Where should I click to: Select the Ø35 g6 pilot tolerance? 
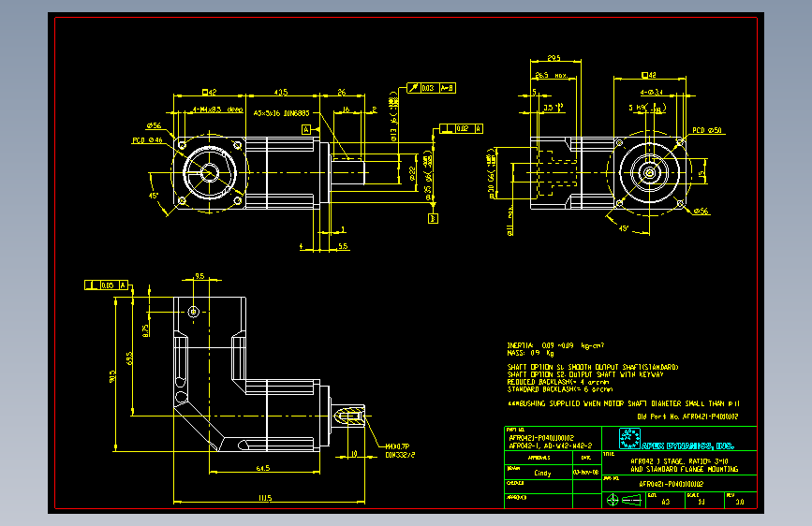pyautogui.click(x=428, y=176)
